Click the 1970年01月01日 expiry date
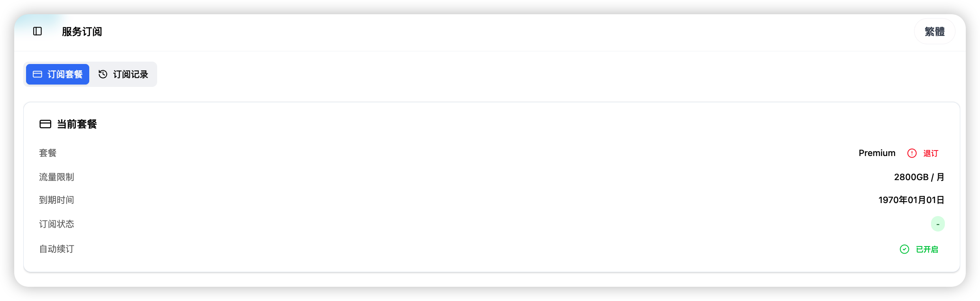Screen dimensions: 980x301 [x=911, y=200]
